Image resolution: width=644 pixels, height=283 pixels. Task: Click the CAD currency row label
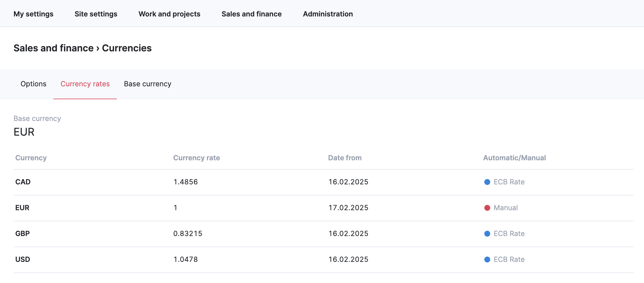23,182
